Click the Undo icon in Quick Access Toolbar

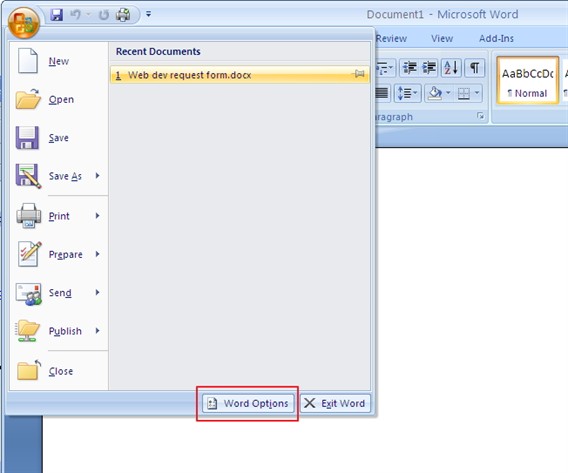pos(75,15)
